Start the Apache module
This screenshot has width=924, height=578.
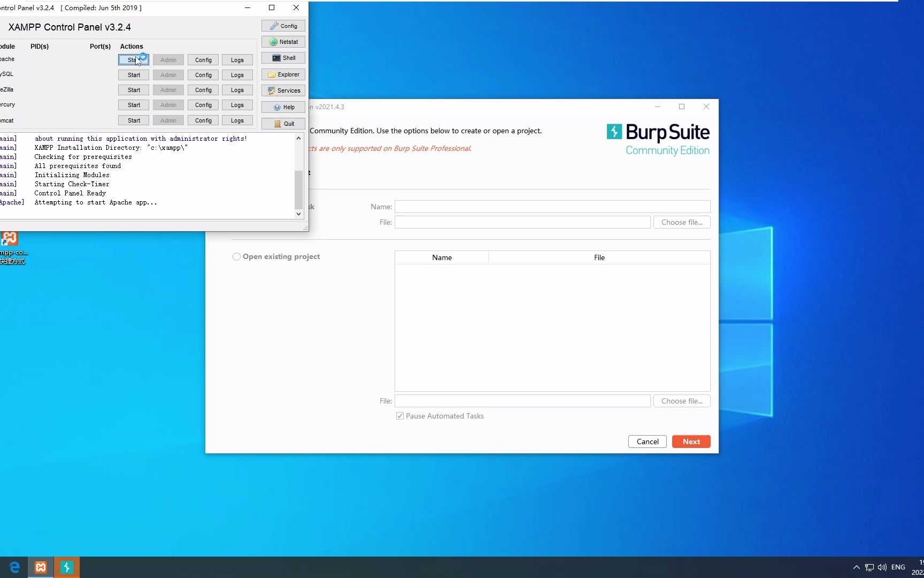(133, 60)
